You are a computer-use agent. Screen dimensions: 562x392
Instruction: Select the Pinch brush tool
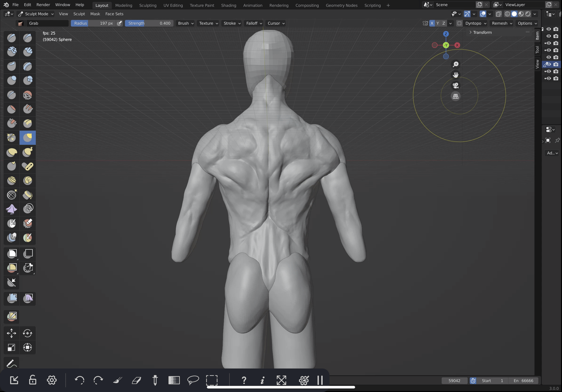tap(12, 137)
